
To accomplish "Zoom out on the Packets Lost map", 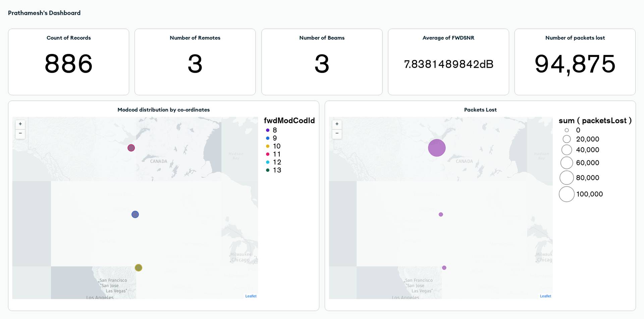I will click(337, 134).
